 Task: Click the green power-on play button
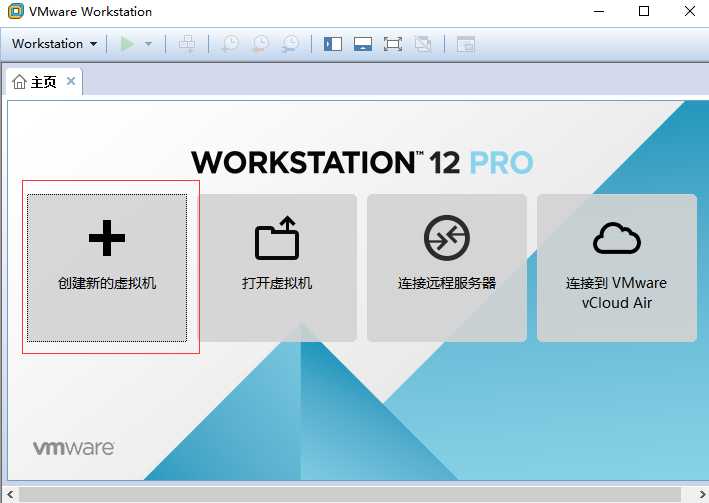pos(128,44)
